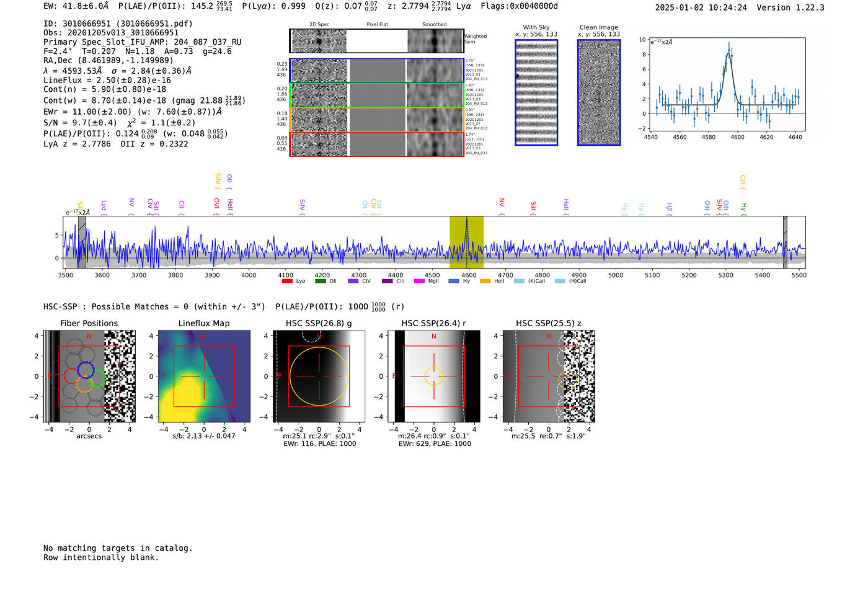Click the RA,Dec coordinates text
Screen dimensions: 868x591
coord(108,60)
